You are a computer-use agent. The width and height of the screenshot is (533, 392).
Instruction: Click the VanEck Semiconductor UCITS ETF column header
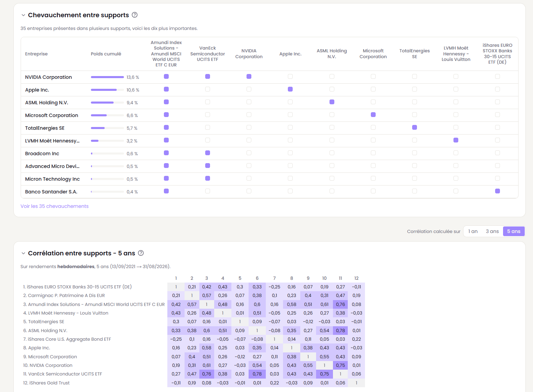click(x=208, y=54)
